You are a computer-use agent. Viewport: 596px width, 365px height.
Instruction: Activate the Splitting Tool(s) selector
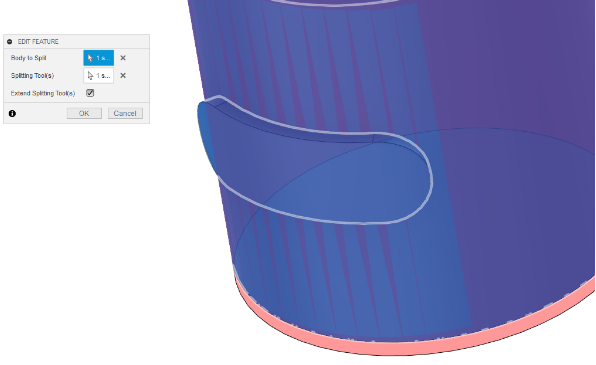coord(98,75)
